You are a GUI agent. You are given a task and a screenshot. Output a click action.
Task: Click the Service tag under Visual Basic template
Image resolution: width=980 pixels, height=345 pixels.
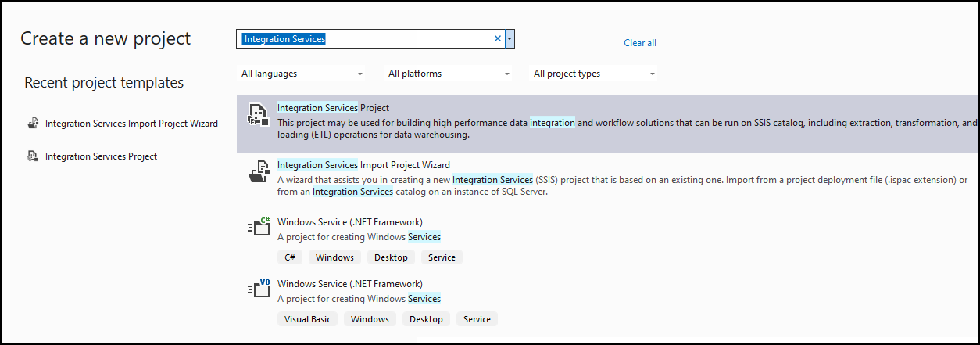point(477,319)
